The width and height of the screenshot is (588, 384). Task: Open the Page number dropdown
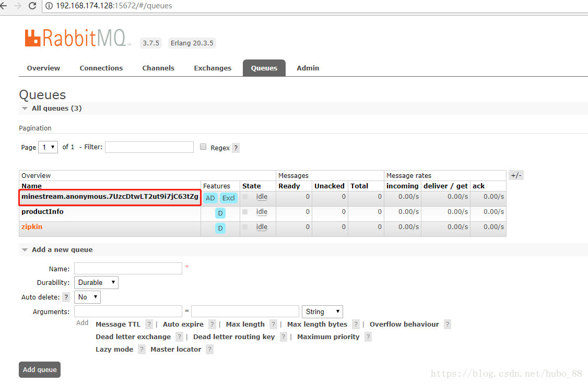click(x=48, y=147)
